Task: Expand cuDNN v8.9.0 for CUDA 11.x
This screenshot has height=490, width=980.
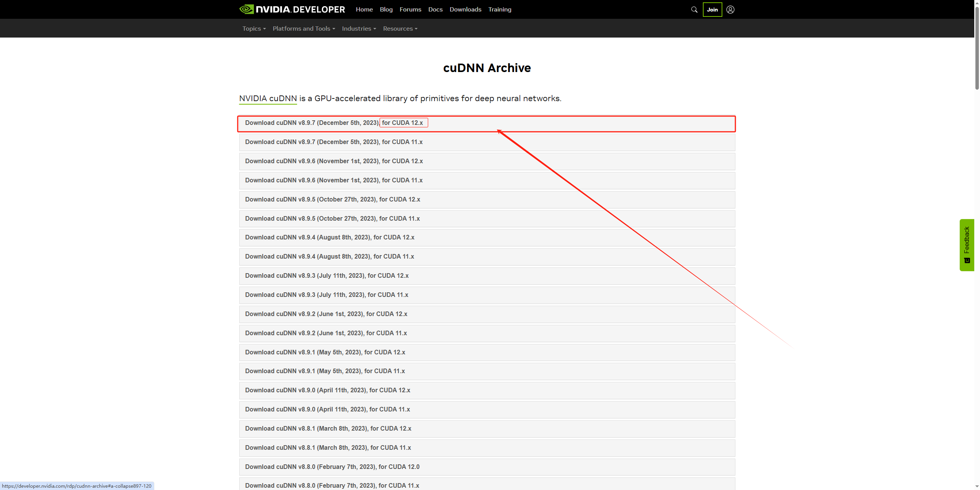Action: click(x=487, y=410)
